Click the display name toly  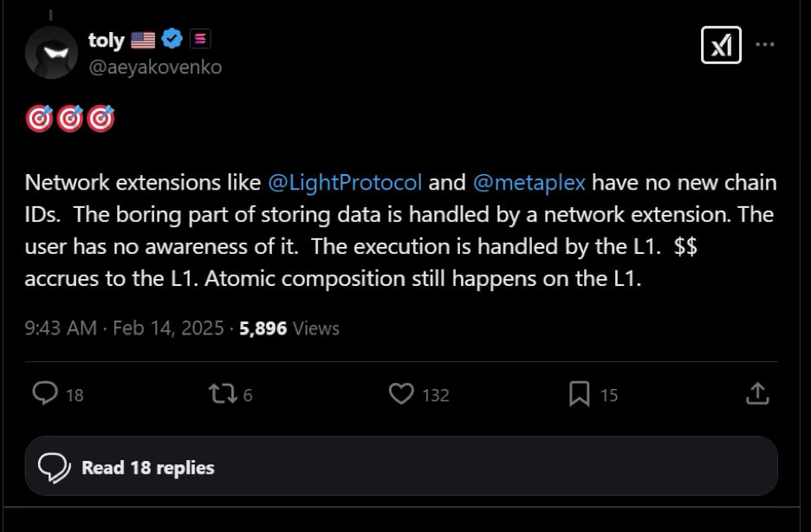click(107, 39)
